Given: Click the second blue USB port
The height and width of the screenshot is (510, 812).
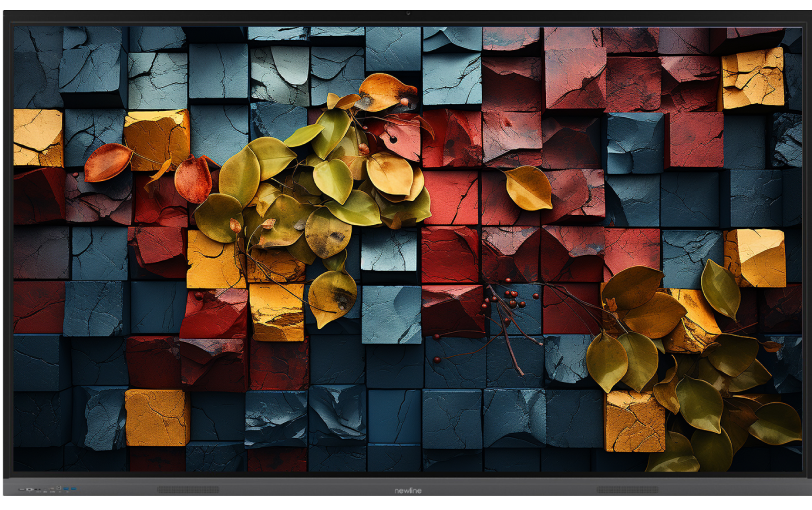Looking at the screenshot, I should point(74,489).
